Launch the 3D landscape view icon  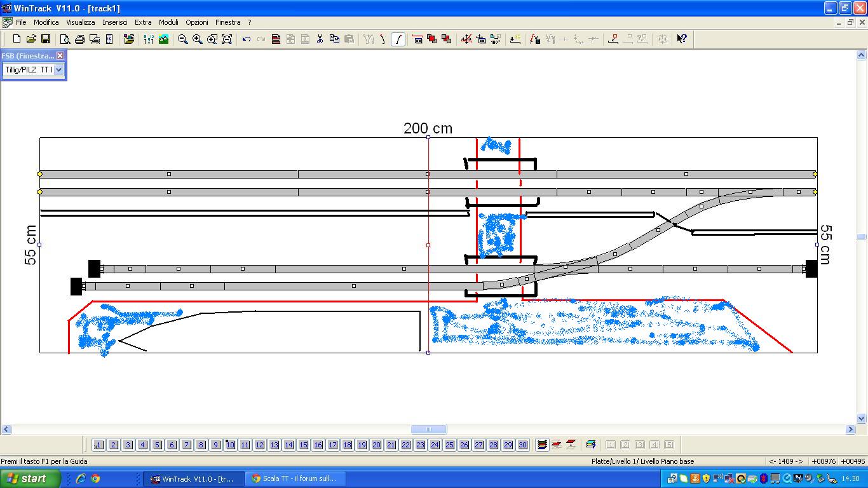click(x=163, y=39)
